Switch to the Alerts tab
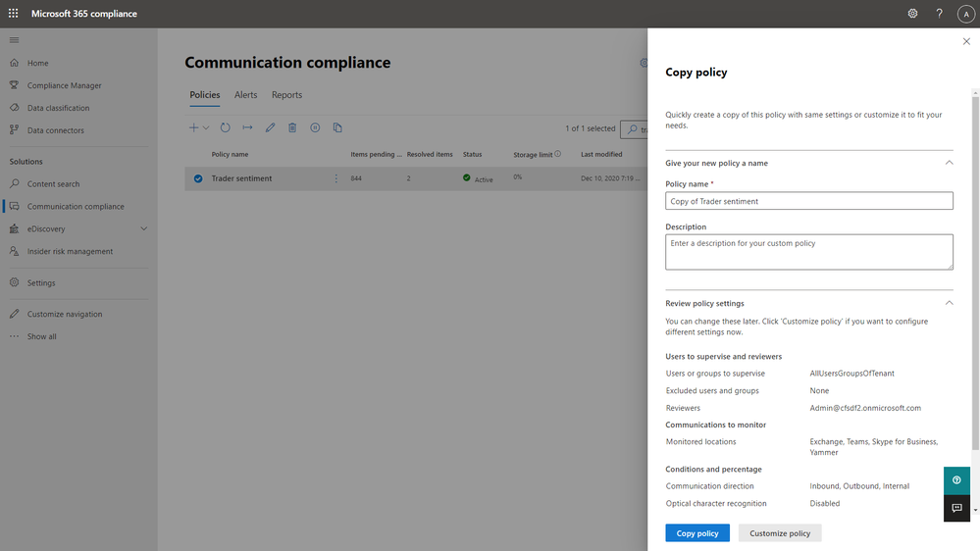 pyautogui.click(x=245, y=95)
